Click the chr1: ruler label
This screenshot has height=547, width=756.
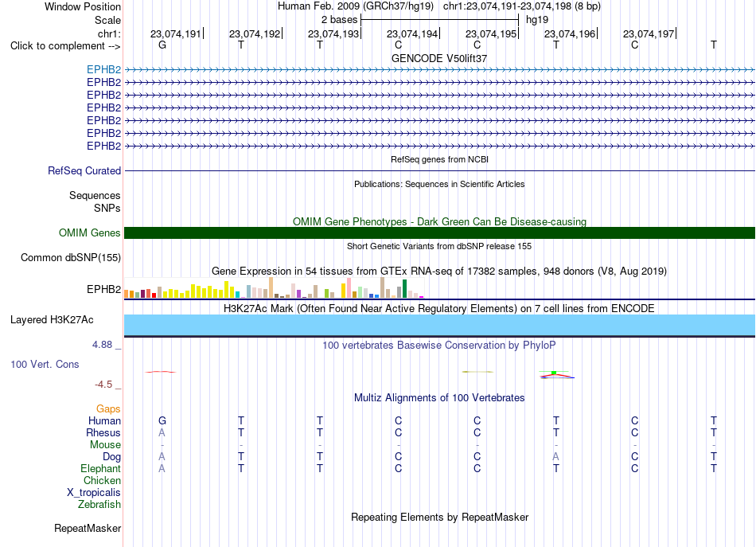tap(109, 33)
